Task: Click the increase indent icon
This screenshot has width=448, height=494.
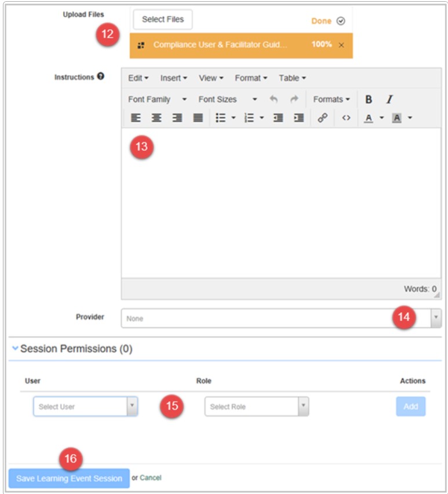Action: 299,118
